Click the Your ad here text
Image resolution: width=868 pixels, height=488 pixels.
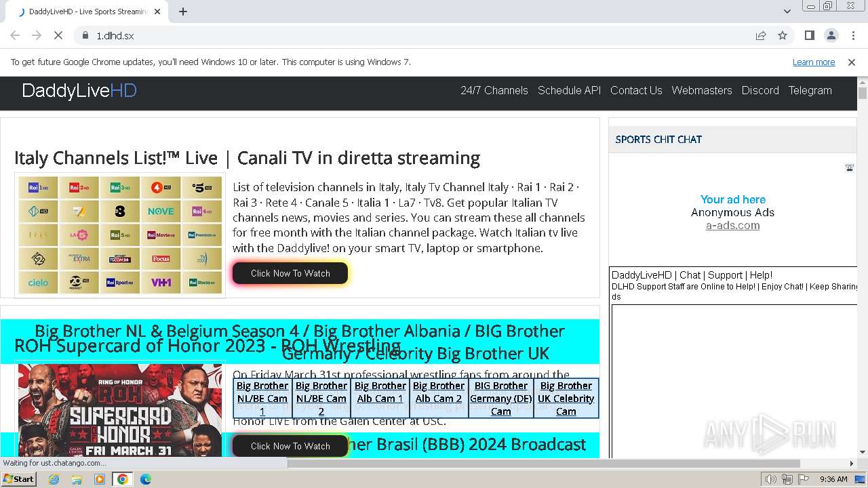pyautogui.click(x=733, y=199)
